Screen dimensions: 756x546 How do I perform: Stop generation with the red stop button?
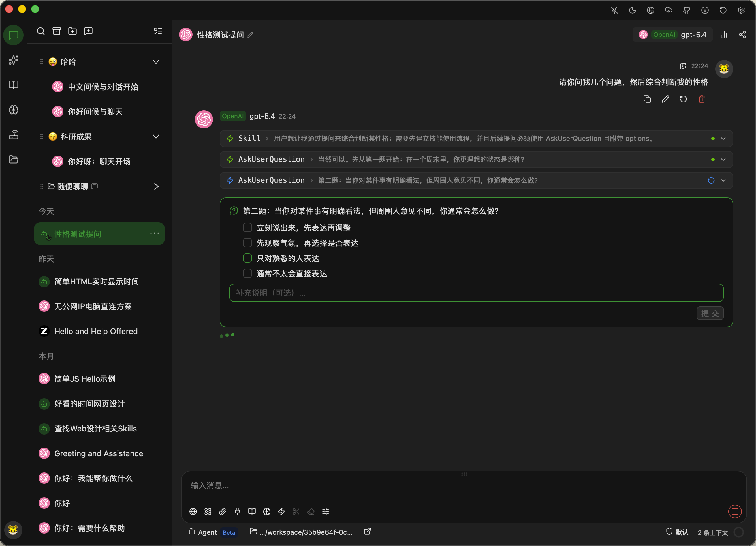pos(735,511)
